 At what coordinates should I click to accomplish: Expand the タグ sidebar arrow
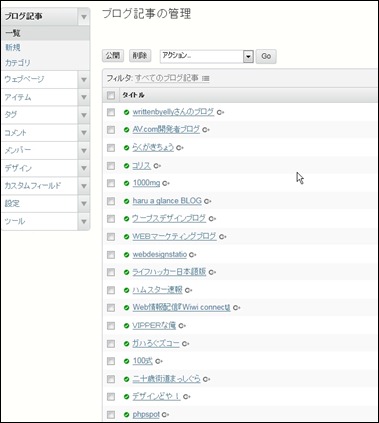(84, 115)
